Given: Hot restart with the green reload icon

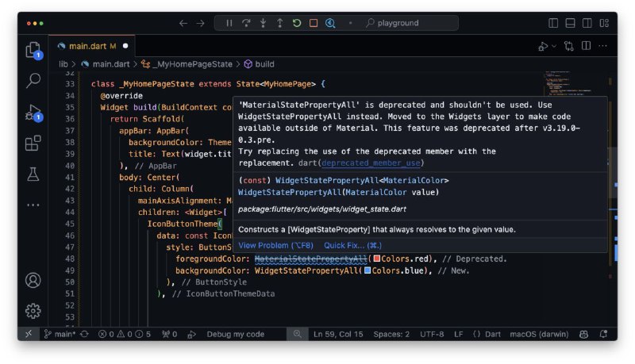Looking at the screenshot, I should pos(297,23).
